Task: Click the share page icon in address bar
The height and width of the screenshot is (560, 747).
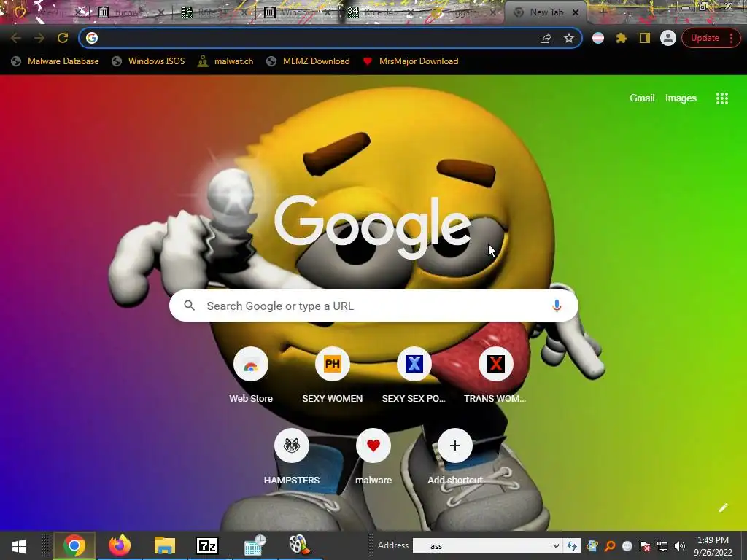Action: coord(546,38)
